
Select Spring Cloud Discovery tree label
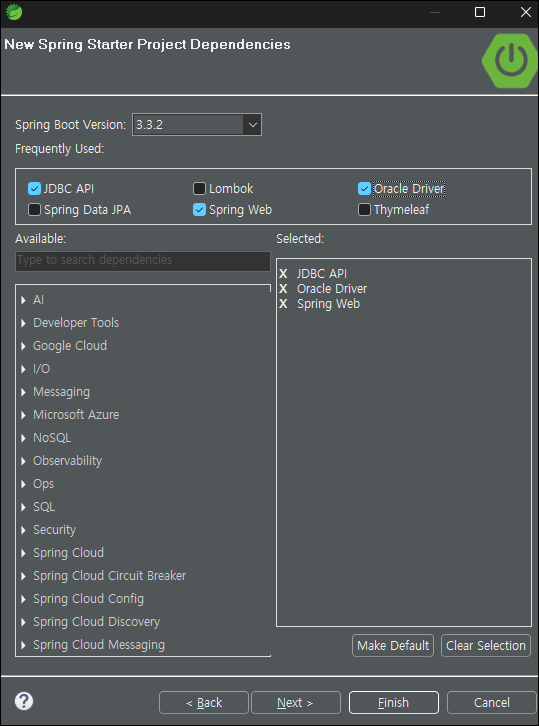click(x=96, y=622)
